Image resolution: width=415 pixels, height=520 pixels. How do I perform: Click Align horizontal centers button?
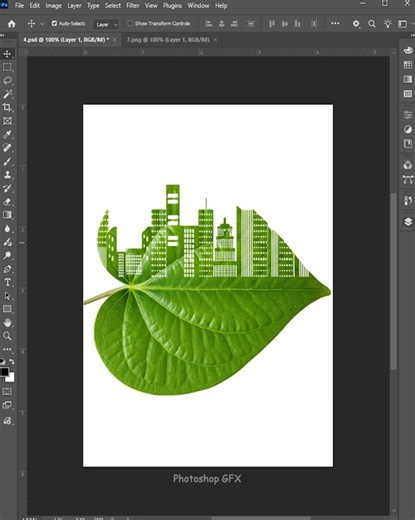tap(222, 24)
